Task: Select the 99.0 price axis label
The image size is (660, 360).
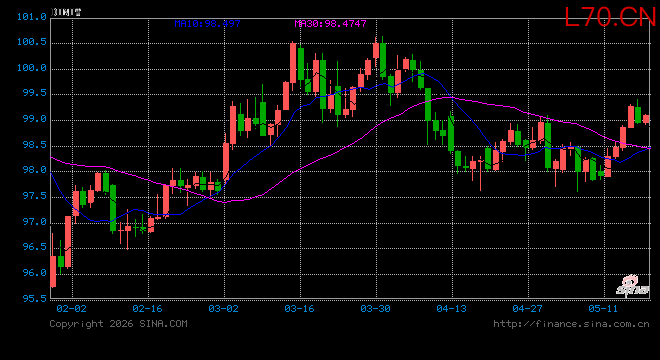Action: tap(35, 119)
